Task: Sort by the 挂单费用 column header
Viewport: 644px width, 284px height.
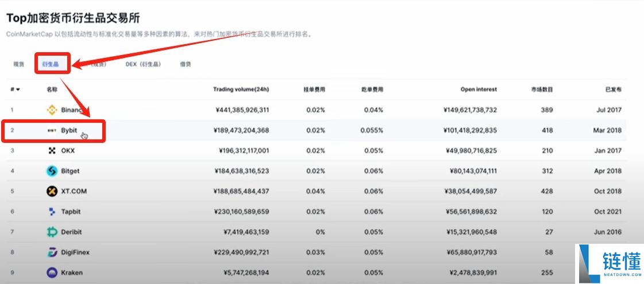Action: pos(314,89)
